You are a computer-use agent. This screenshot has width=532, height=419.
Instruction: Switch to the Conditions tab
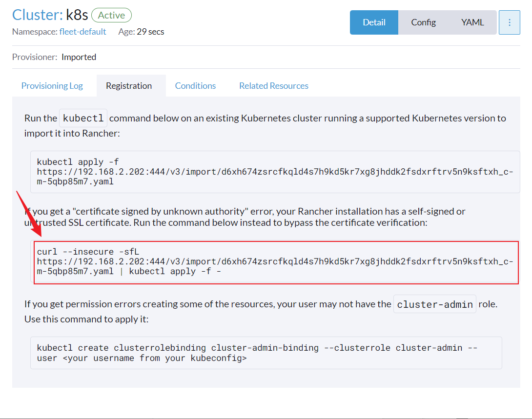point(195,86)
